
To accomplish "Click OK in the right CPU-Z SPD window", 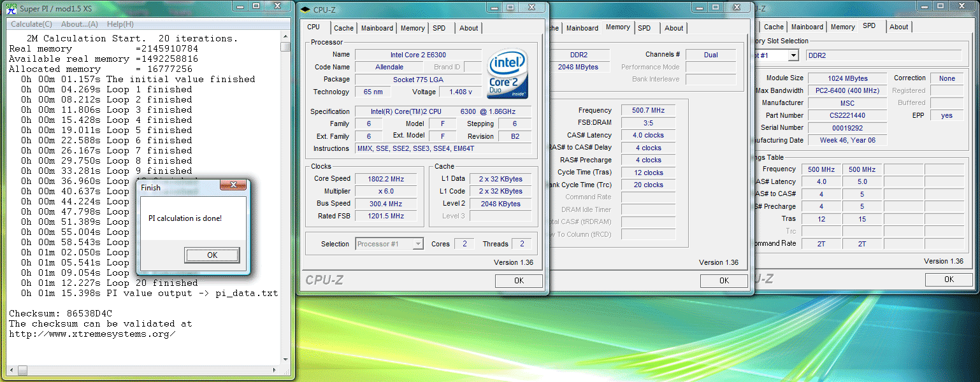I will 949,279.
